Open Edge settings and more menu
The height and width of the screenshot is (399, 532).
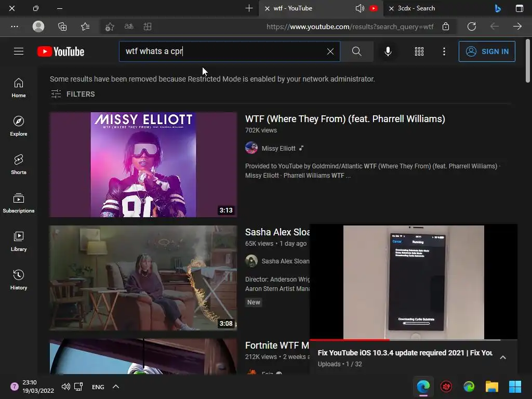[x=14, y=26]
